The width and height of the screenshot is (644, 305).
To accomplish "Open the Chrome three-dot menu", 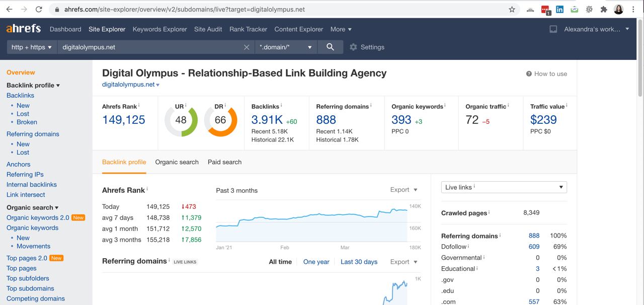I will coord(633,9).
